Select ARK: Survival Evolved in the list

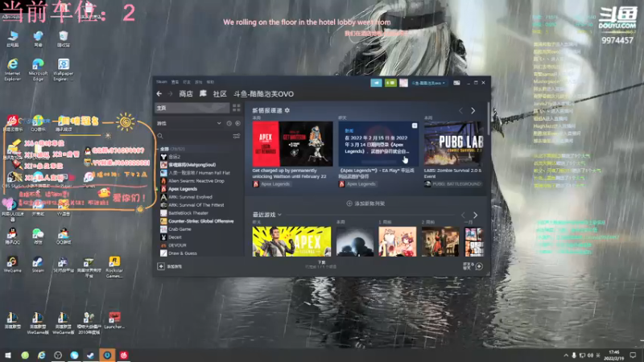tap(186, 197)
